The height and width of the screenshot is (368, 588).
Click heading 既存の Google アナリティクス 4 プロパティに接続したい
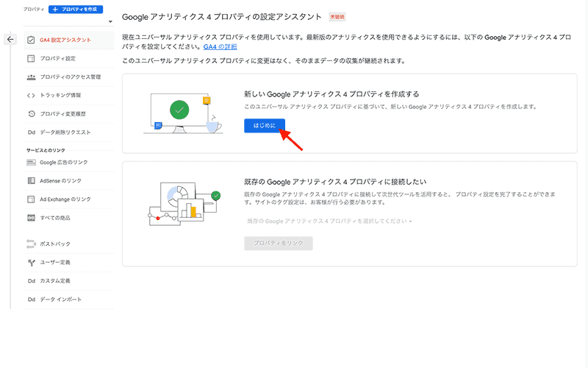335,182
